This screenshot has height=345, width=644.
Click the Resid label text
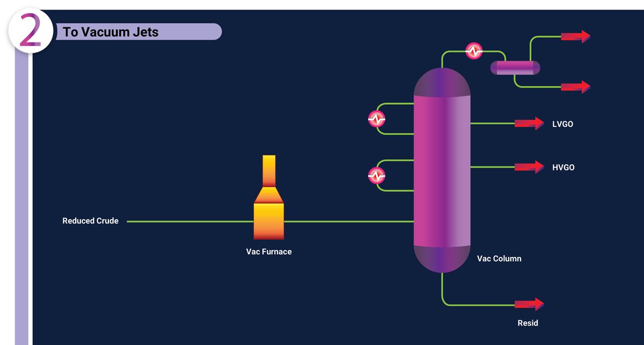pos(528,323)
